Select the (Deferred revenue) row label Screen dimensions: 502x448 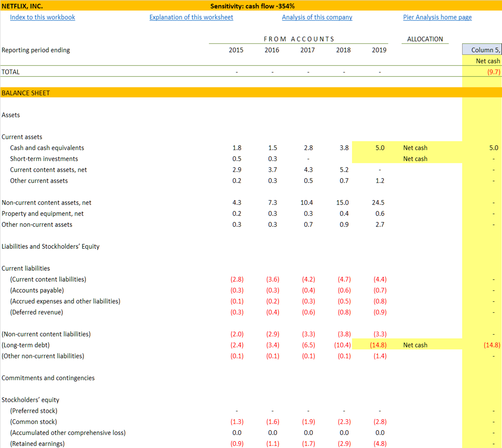[x=36, y=313]
